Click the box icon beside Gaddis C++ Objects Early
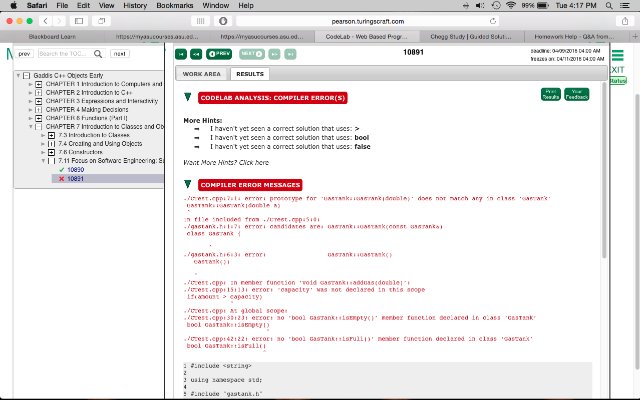This screenshot has height=400, width=640. pyautogui.click(x=27, y=76)
